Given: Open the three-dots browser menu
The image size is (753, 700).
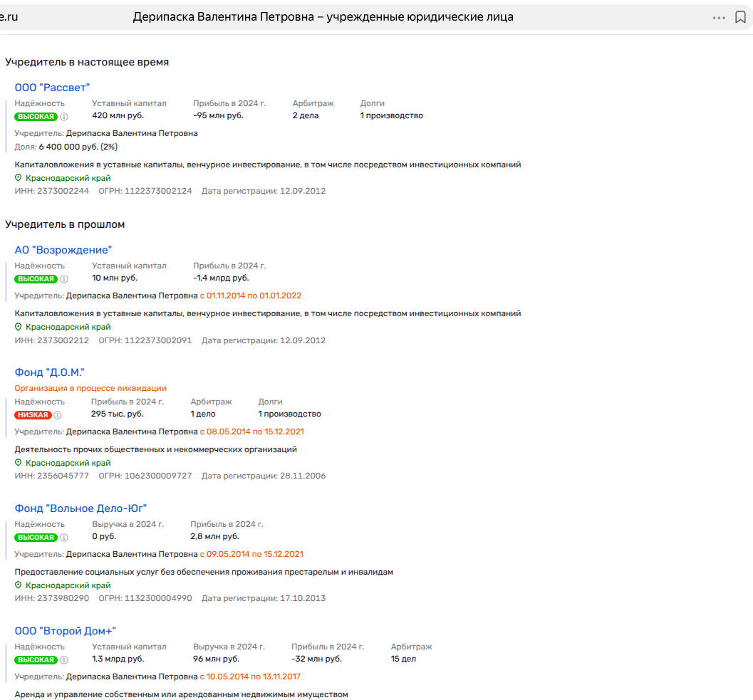Looking at the screenshot, I should click(719, 17).
